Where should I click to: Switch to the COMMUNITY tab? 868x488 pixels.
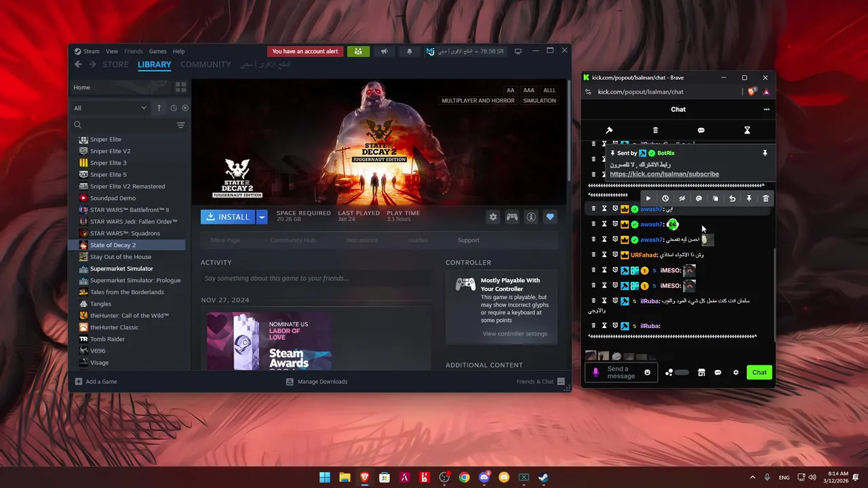click(205, 64)
